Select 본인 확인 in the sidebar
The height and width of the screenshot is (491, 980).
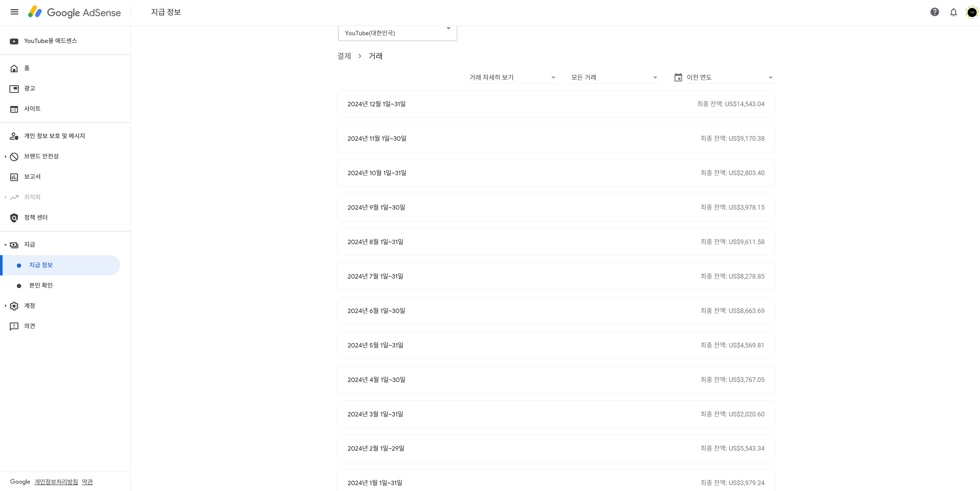click(41, 285)
